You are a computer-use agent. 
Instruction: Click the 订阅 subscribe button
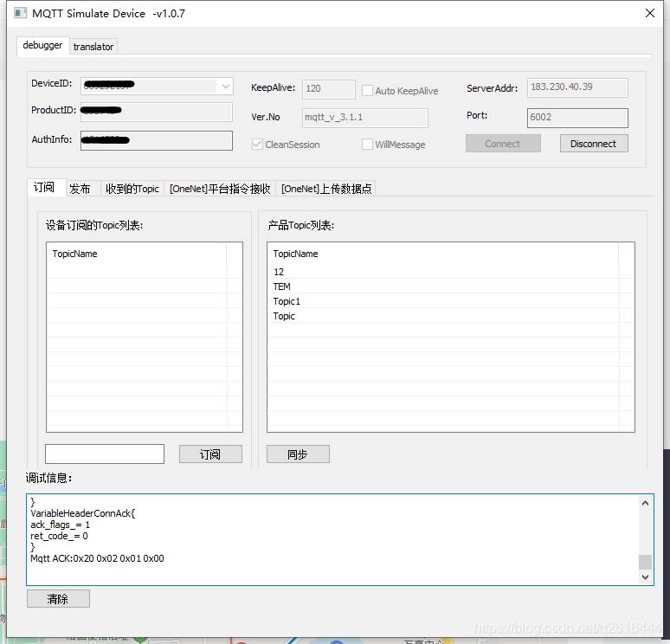coord(210,454)
